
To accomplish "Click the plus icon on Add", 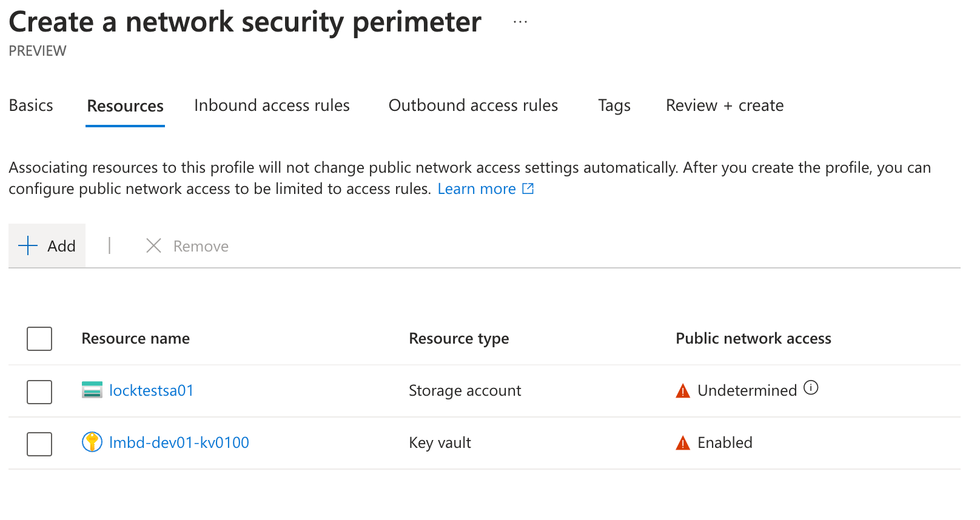I will coord(28,245).
